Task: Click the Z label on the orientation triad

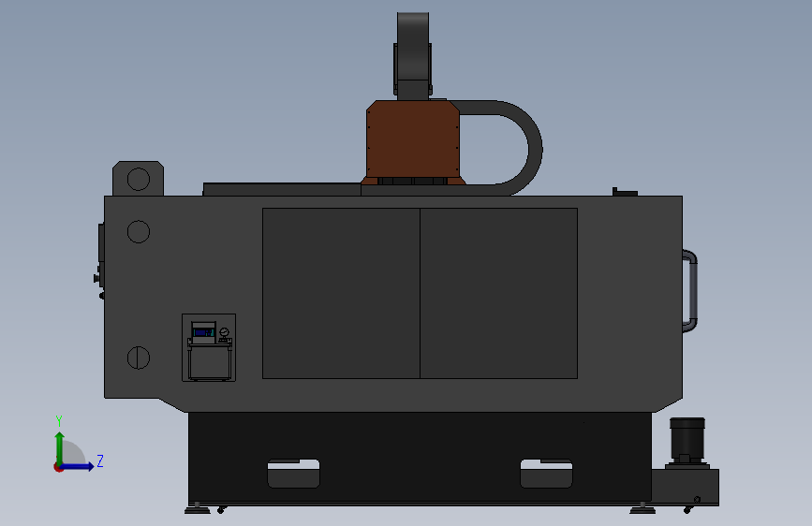Action: tap(100, 460)
